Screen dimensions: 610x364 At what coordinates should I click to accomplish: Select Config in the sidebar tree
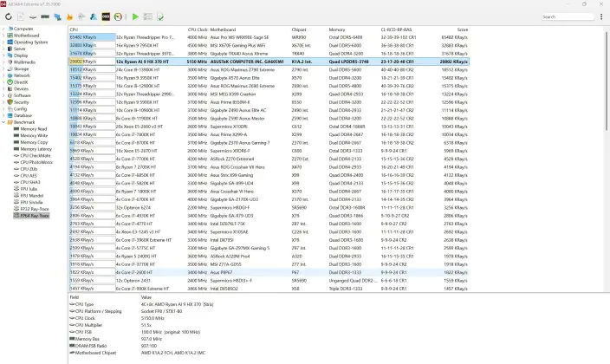coord(20,109)
